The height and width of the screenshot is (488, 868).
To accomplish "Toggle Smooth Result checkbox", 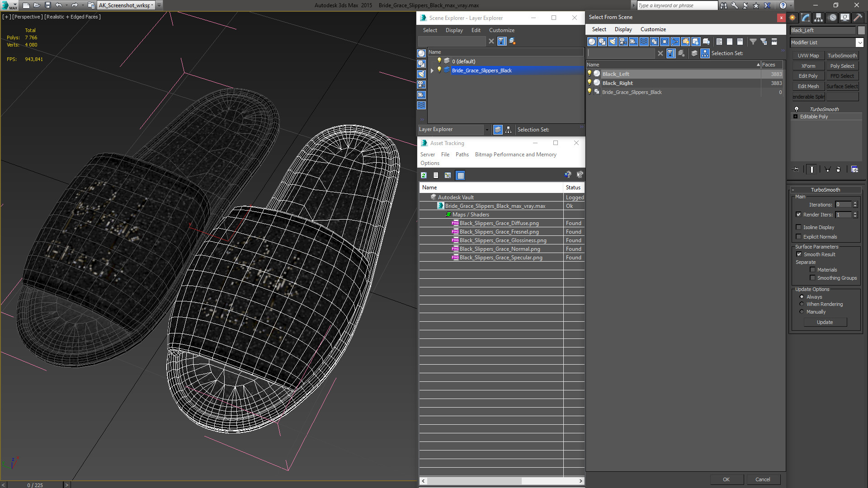I will tap(799, 254).
